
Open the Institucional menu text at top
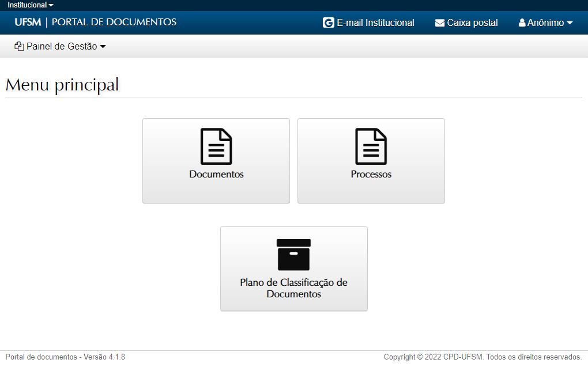[27, 5]
